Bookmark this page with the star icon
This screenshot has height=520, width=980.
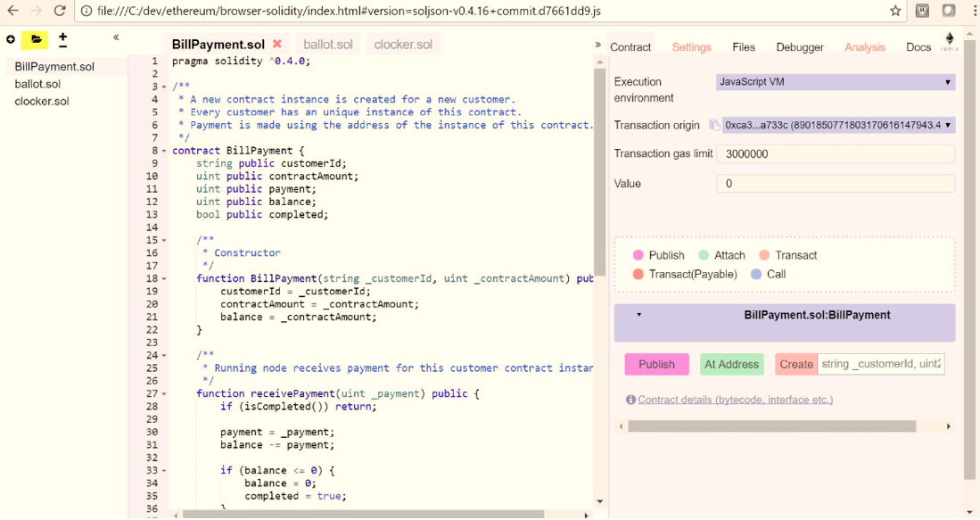(x=895, y=11)
